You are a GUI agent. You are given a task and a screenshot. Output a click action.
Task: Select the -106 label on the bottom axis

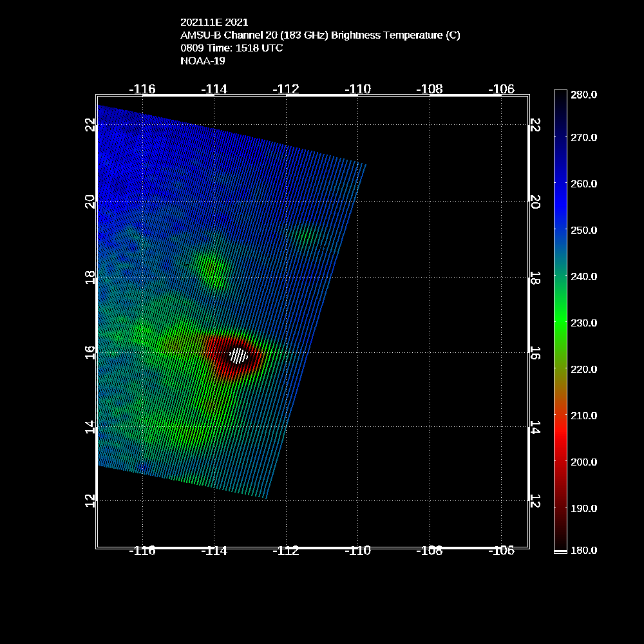[501, 551]
